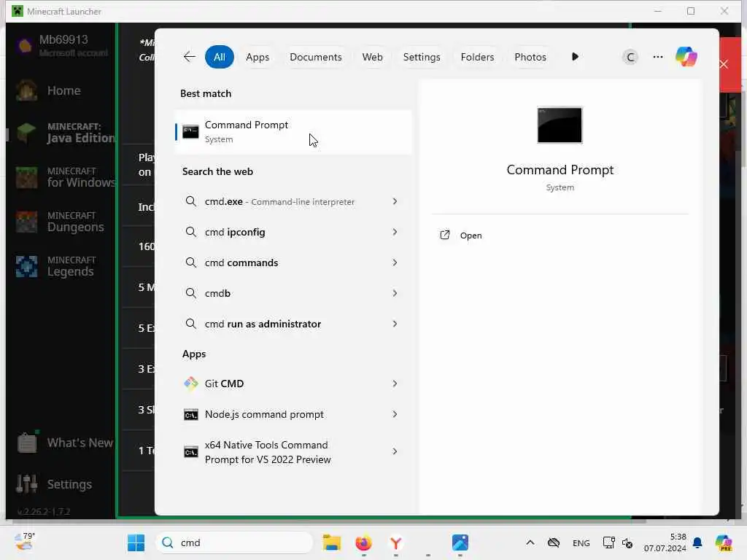
Task: Open Yandex browser from the taskbar
Action: [395, 542]
